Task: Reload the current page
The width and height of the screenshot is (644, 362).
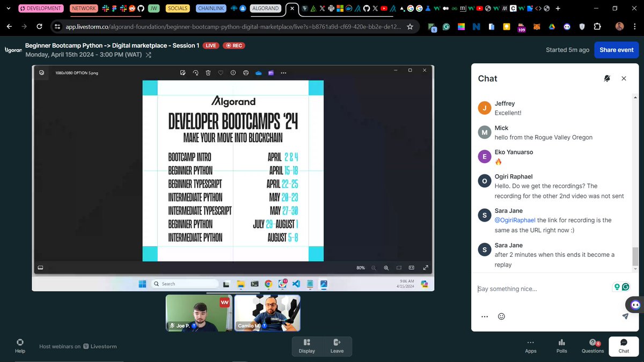Action: [39, 26]
